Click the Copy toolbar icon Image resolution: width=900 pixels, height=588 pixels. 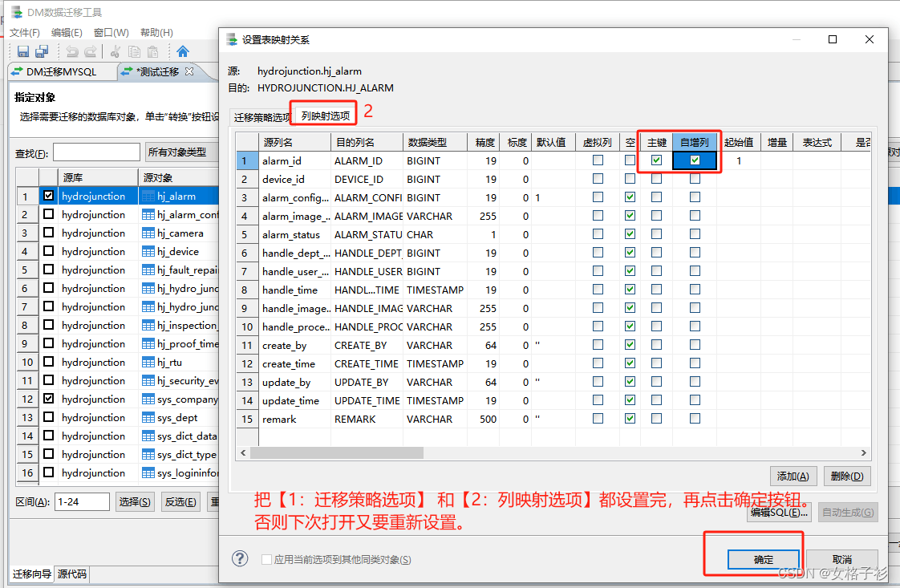[134, 51]
